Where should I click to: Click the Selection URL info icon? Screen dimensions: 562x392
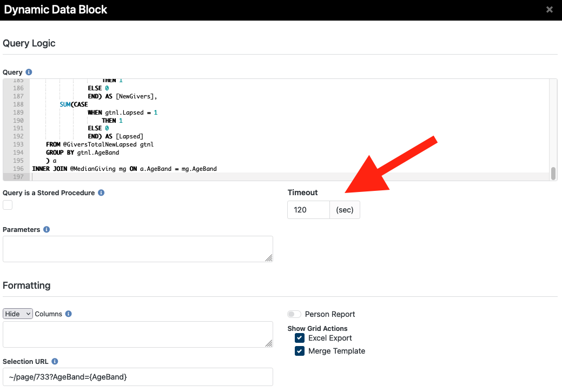[x=55, y=361]
